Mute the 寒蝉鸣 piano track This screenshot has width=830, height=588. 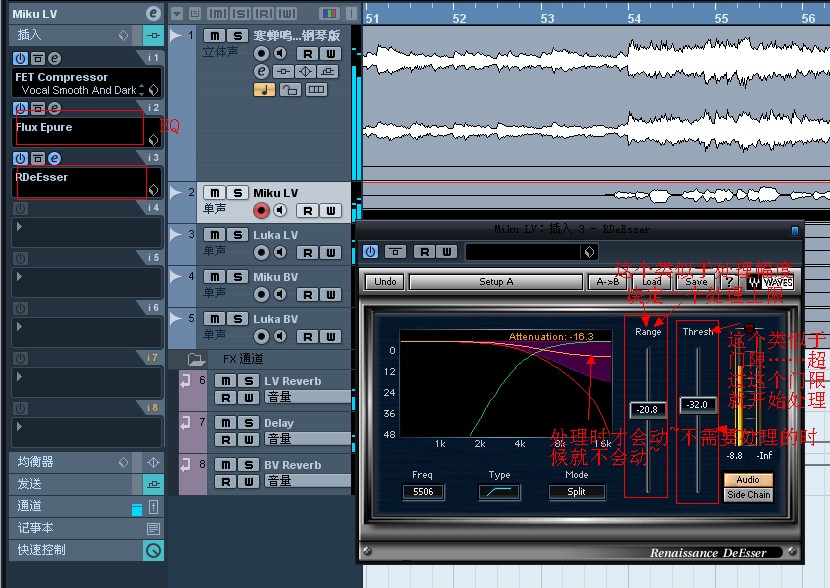pyautogui.click(x=214, y=35)
